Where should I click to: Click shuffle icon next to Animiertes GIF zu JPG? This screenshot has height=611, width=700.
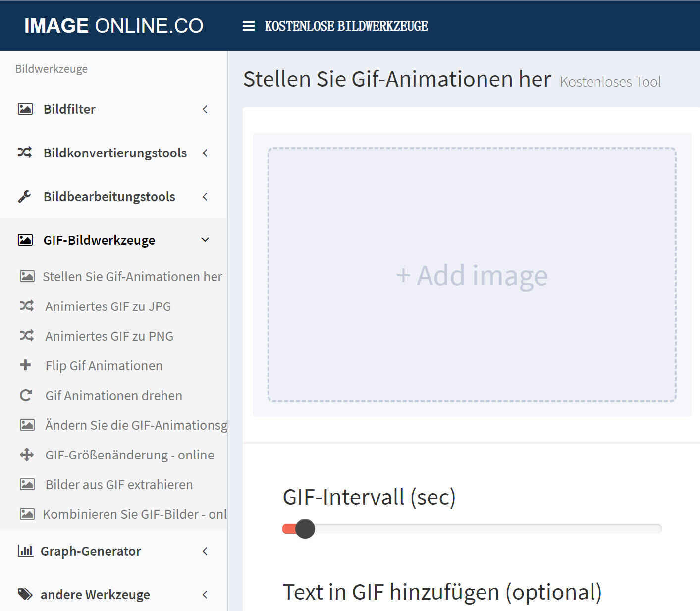pyautogui.click(x=27, y=306)
